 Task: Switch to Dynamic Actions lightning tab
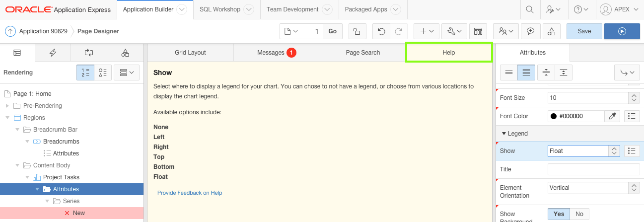(53, 53)
